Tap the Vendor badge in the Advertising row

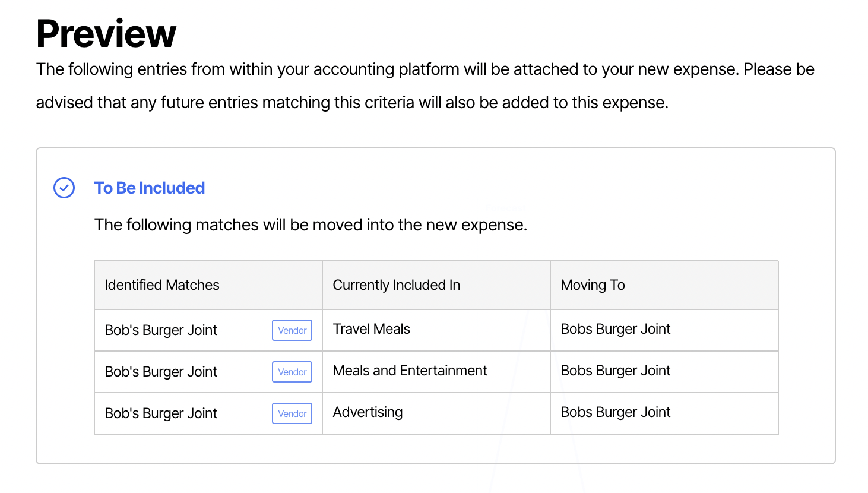(292, 413)
